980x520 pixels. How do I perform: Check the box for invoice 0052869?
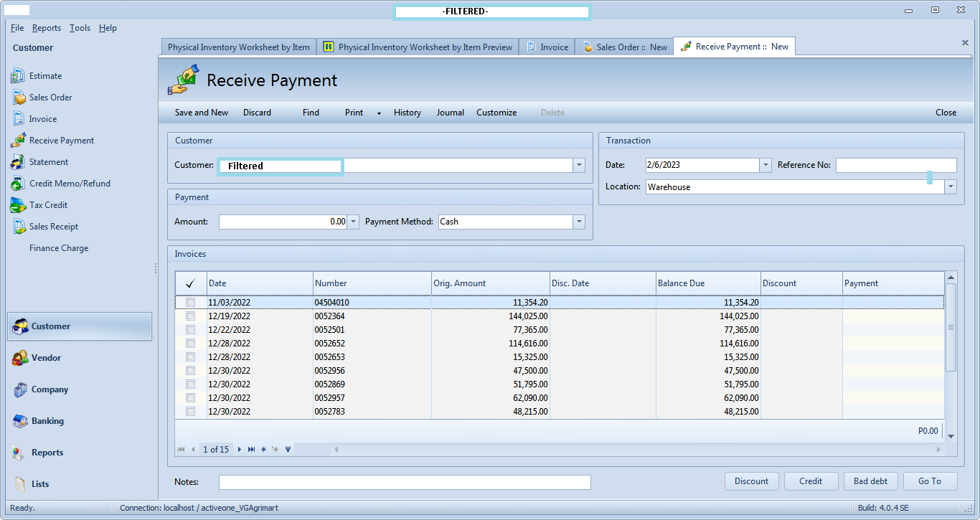coord(191,384)
